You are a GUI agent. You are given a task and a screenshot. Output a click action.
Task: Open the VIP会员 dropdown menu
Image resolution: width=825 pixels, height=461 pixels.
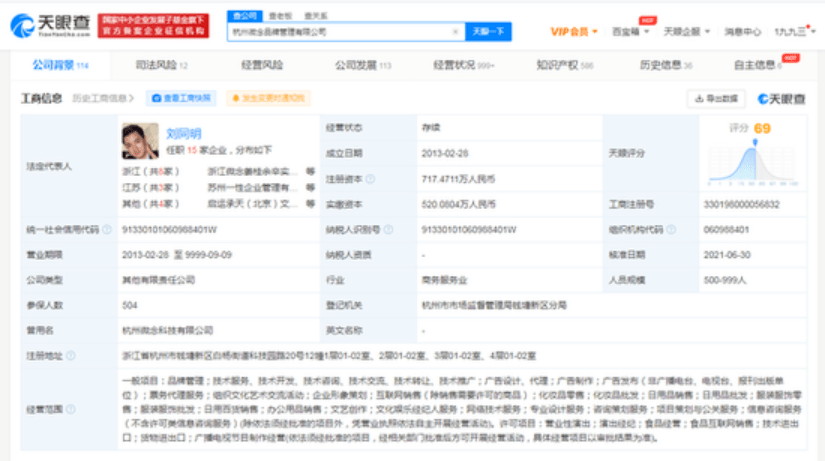click(574, 32)
